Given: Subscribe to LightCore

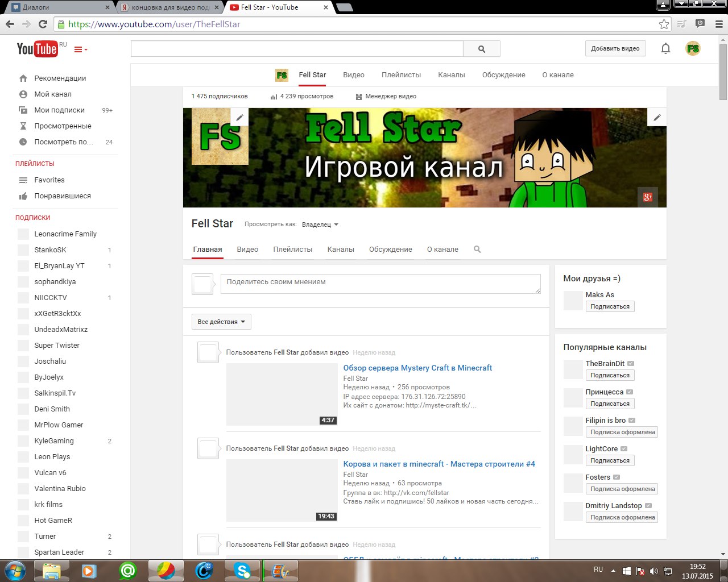Looking at the screenshot, I should [610, 460].
